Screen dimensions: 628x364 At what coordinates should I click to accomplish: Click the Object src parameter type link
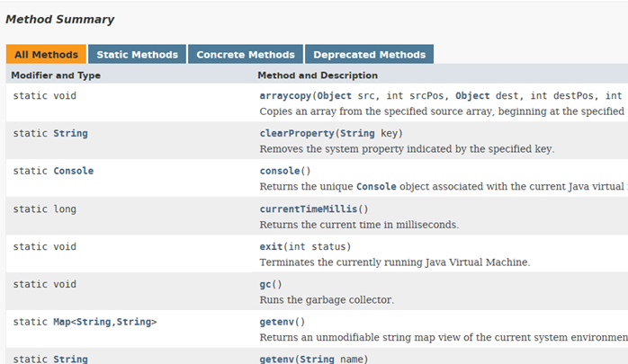[335, 95]
